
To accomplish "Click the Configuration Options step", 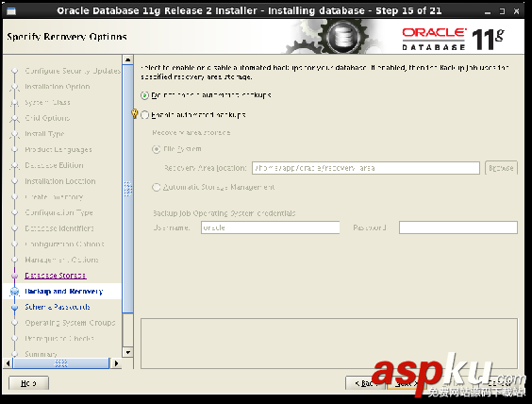I will (64, 244).
